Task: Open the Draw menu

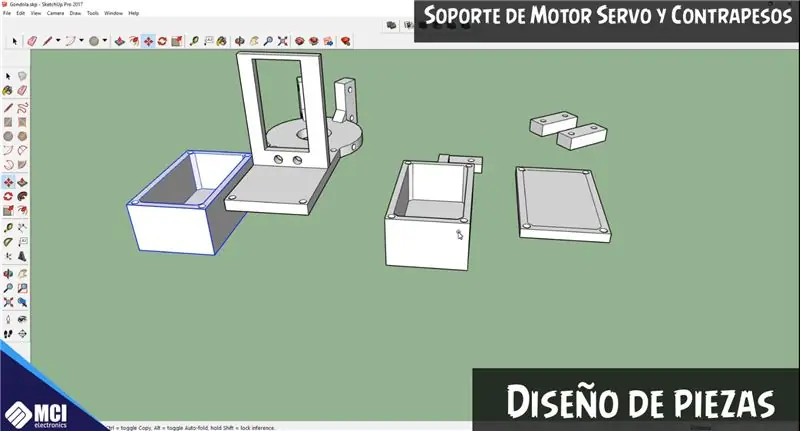Action: pos(76,13)
